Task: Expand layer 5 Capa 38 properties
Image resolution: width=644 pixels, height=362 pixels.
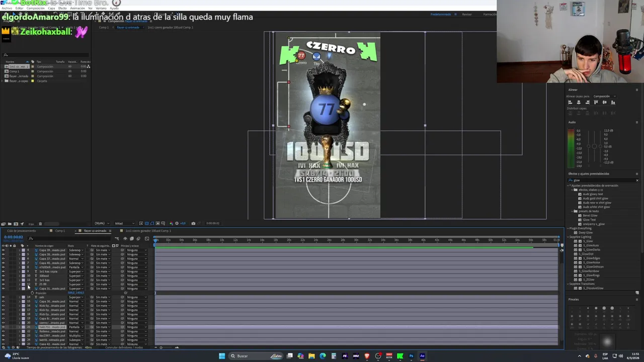Action: (x=20, y=254)
